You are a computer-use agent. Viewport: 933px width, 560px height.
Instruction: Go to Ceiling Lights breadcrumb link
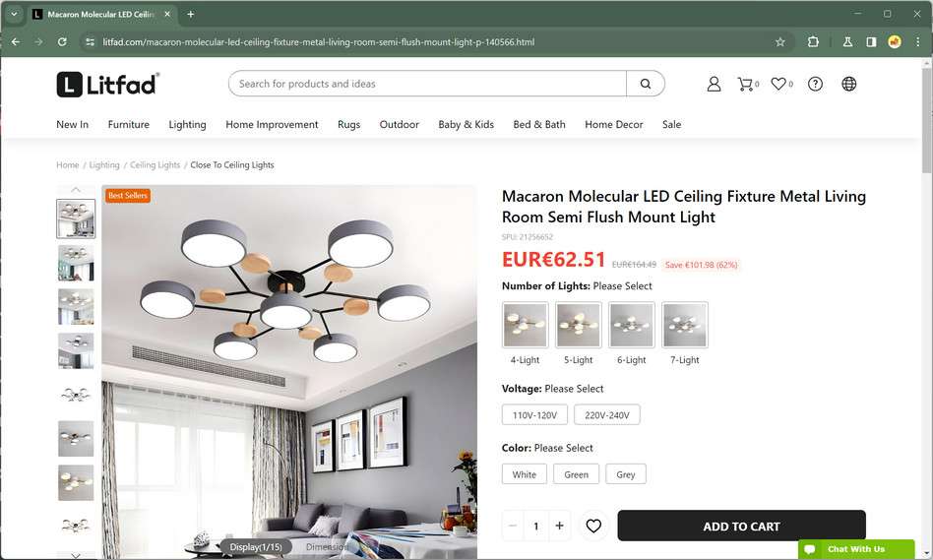coord(155,164)
